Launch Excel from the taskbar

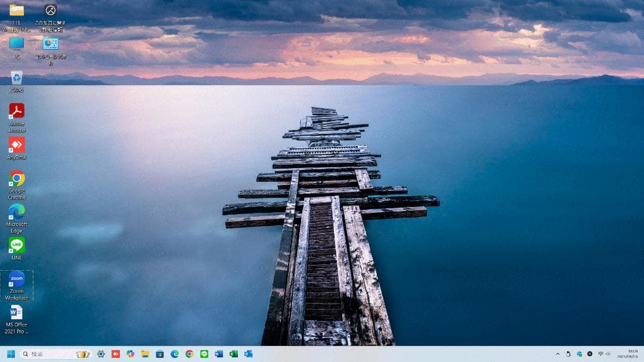(234, 354)
